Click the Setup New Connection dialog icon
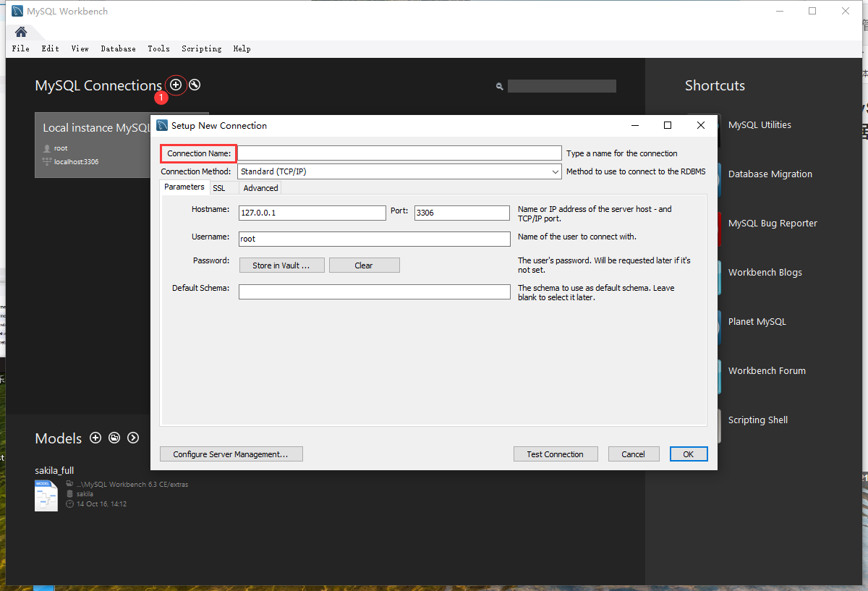 162,125
